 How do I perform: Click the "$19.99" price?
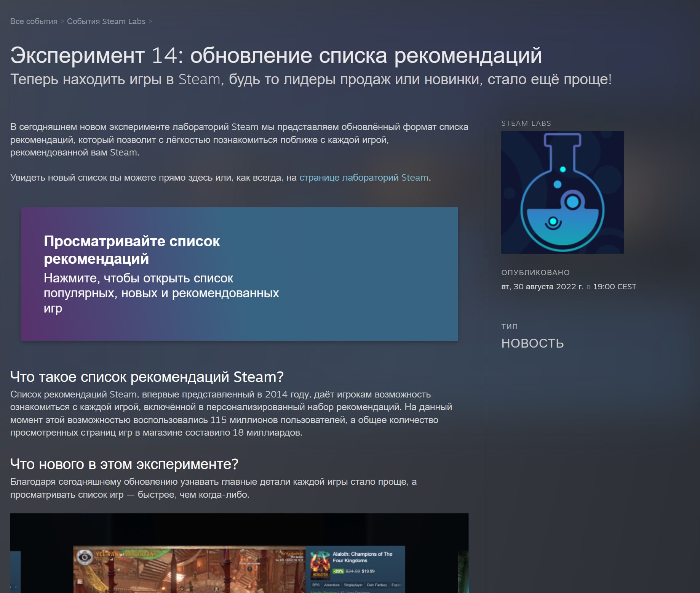click(368, 571)
